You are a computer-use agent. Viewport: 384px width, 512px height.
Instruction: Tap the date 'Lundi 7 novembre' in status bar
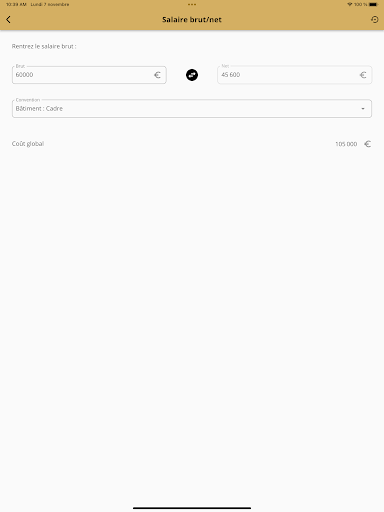pyautogui.click(x=50, y=4)
